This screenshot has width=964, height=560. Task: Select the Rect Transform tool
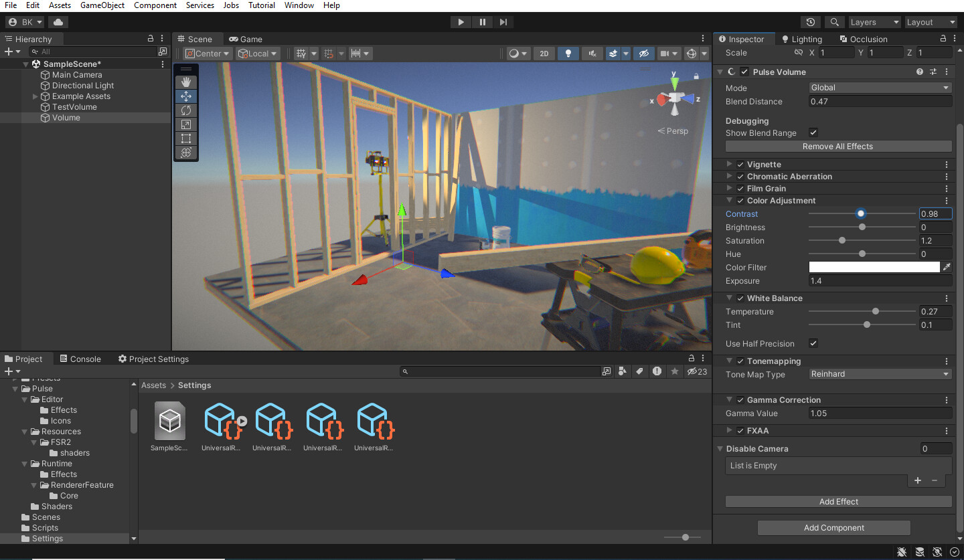tap(185, 138)
